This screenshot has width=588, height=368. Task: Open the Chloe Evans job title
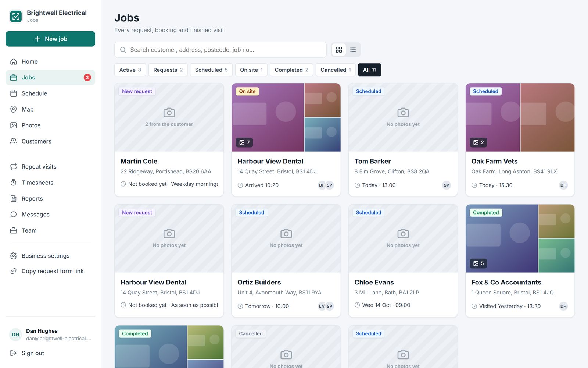coord(374,282)
